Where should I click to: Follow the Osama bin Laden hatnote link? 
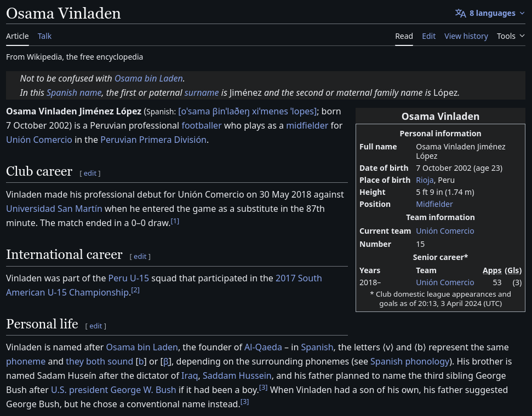(148, 78)
